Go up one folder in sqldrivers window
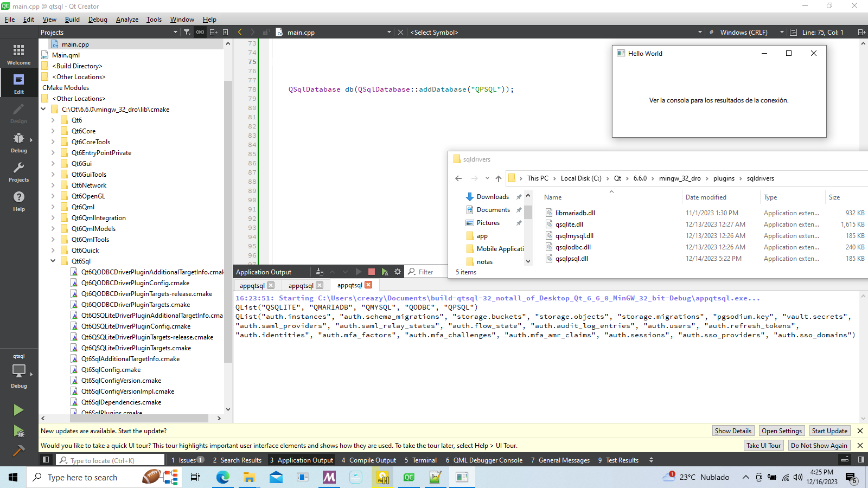 click(x=499, y=178)
